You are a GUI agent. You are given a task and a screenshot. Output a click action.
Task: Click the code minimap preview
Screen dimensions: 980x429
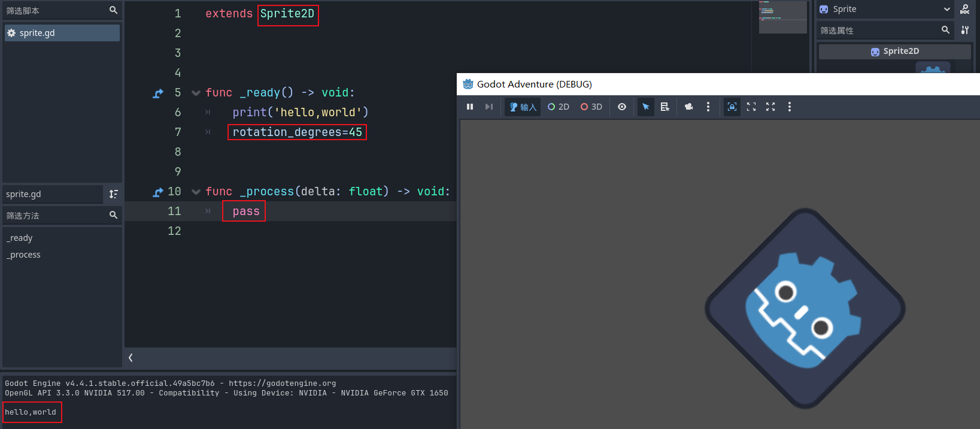pos(783,17)
